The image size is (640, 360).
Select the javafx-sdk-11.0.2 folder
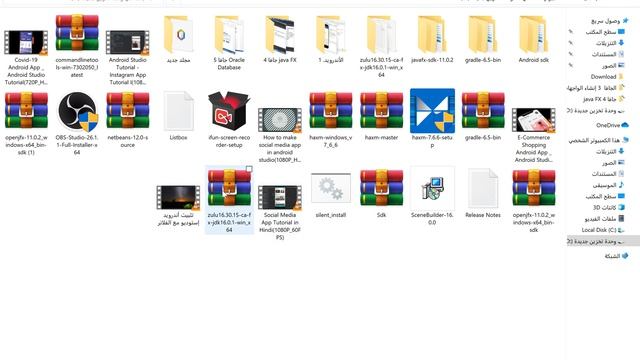coord(432,39)
